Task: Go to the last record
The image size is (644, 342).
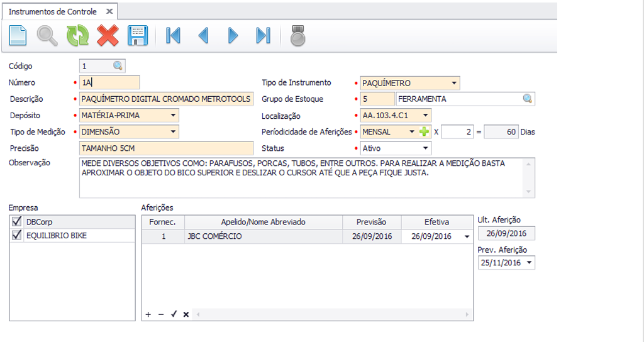Action: pos(263,36)
